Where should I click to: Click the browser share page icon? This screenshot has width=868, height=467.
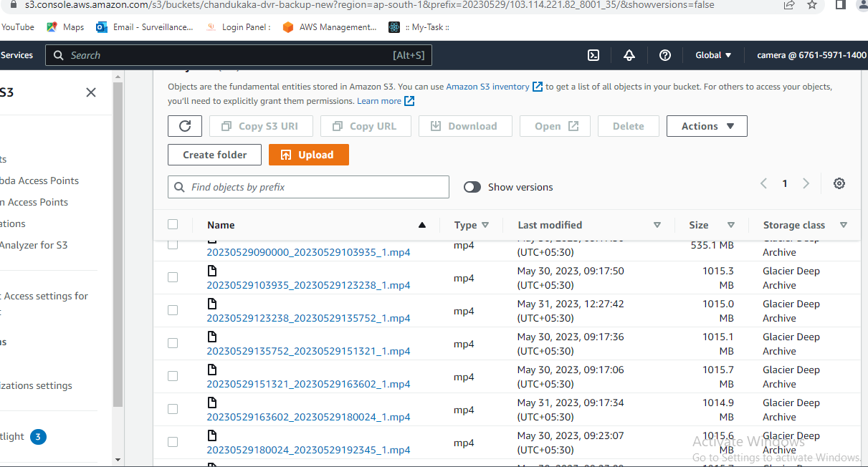(x=789, y=5)
